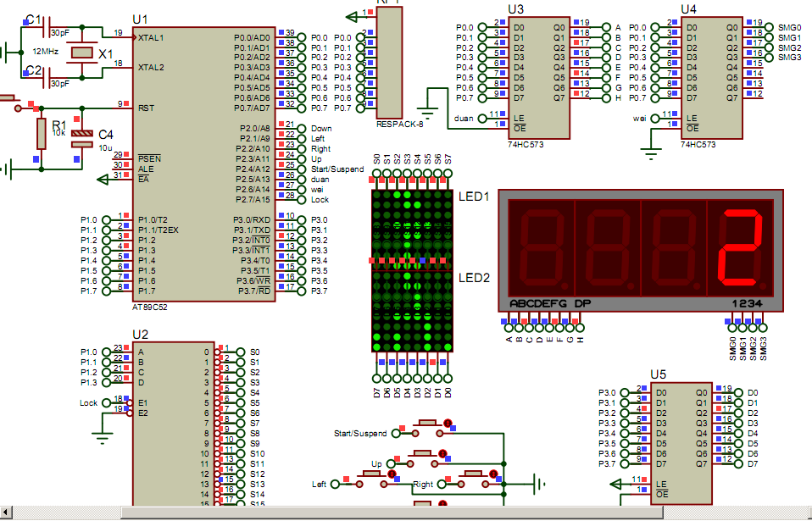Toggle the red latch dot on the Up button
This screenshot has height=521, width=812.
click(442, 454)
